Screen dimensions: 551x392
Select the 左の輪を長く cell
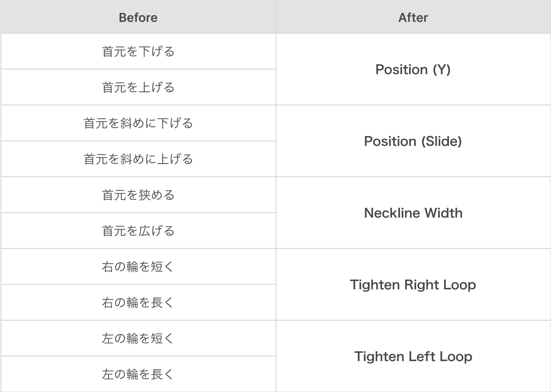pyautogui.click(x=138, y=374)
